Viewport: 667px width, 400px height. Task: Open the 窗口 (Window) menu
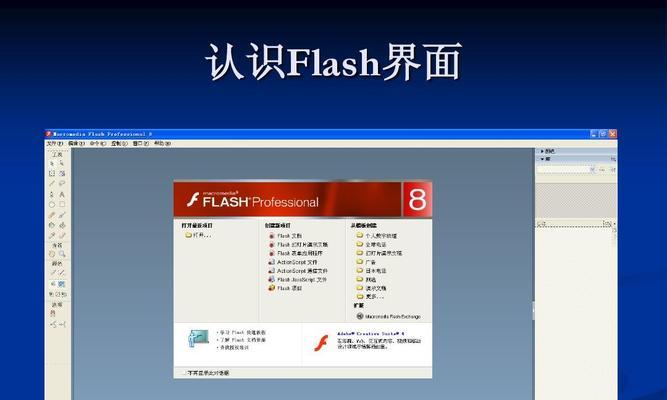(x=141, y=144)
